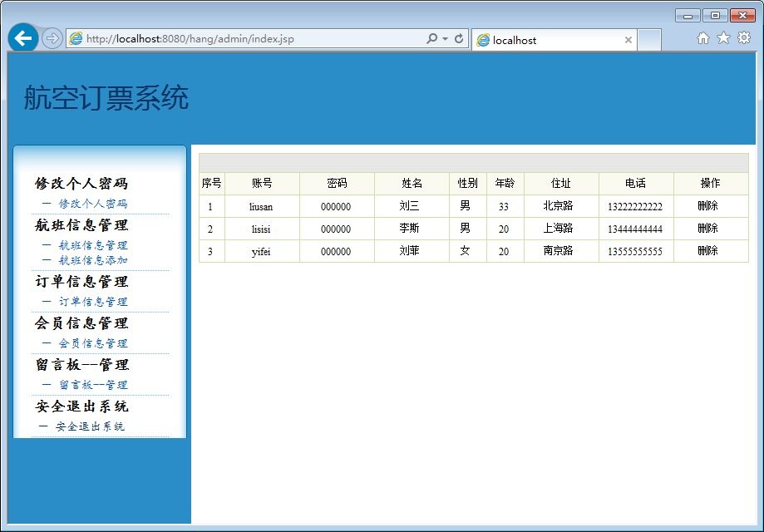This screenshot has width=764, height=532.
Task: Click the 安全退出系统 sub-link
Action: (x=90, y=426)
